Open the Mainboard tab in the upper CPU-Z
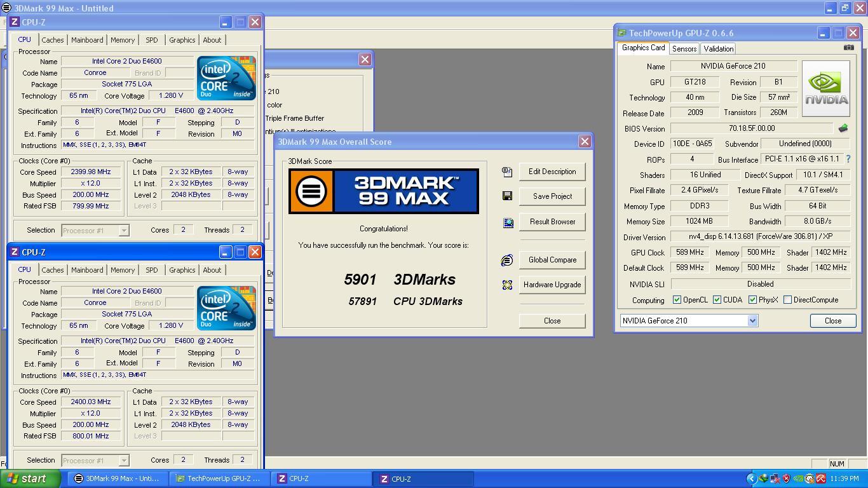The image size is (868, 488). click(87, 40)
